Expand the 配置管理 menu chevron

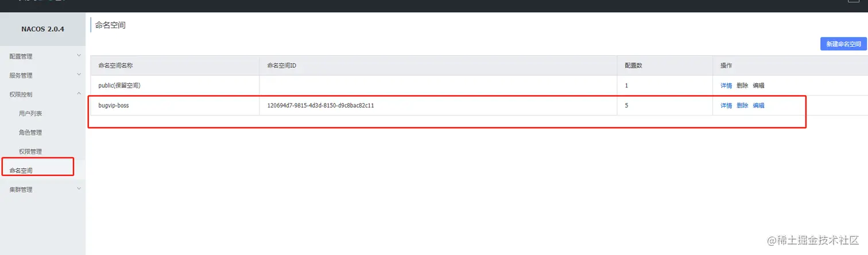(x=79, y=56)
